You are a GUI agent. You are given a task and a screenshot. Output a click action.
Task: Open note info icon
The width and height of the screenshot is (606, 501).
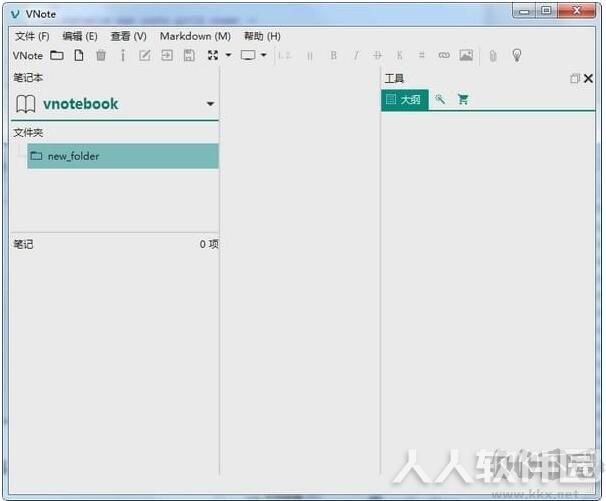point(123,55)
